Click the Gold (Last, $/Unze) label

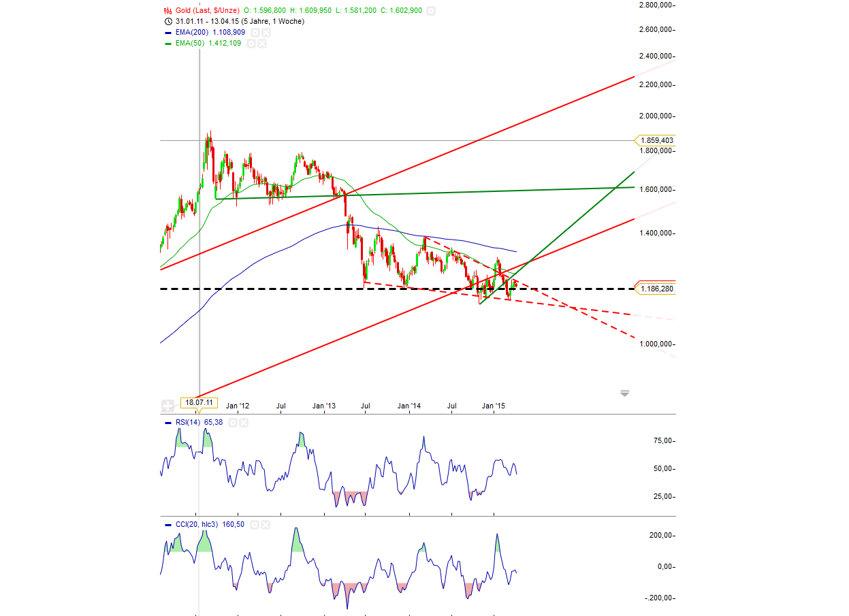[208, 10]
